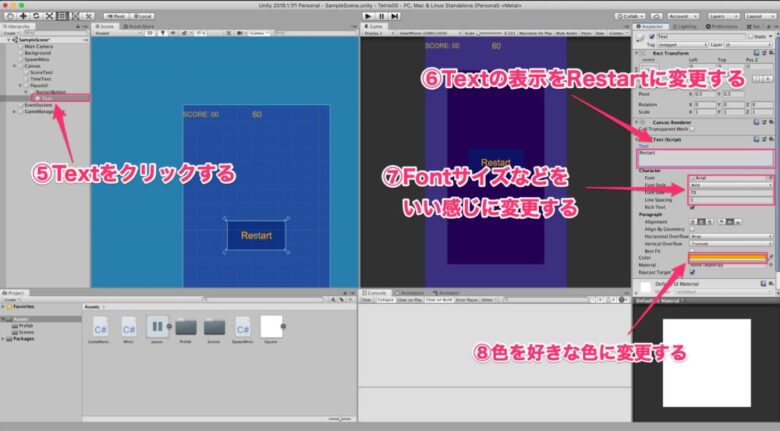Open Text (Script) gear settings icon
This screenshot has width=780, height=431.
pyautogui.click(x=771, y=139)
